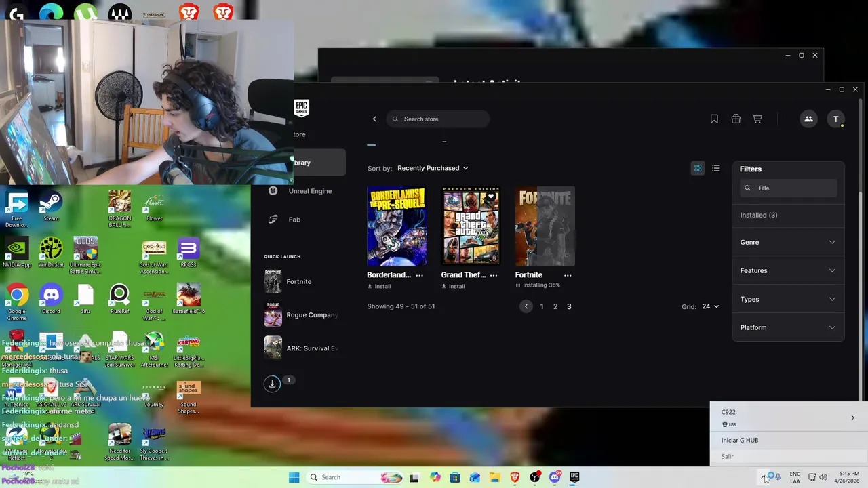Open the WinDirStat desktop shortcut
868x488 pixels.
(51, 253)
